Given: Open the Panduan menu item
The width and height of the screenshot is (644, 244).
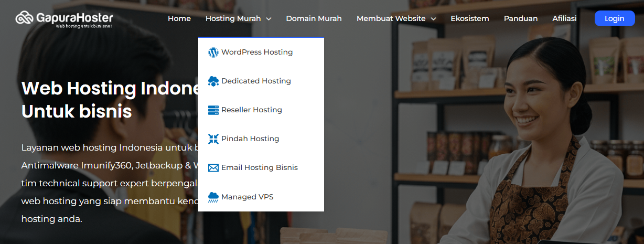Looking at the screenshot, I should [520, 18].
